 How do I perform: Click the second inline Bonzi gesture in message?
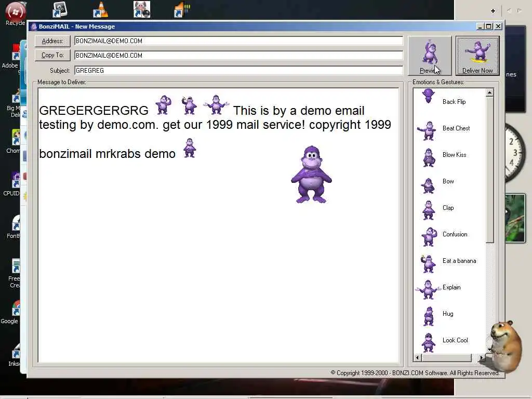pos(189,105)
